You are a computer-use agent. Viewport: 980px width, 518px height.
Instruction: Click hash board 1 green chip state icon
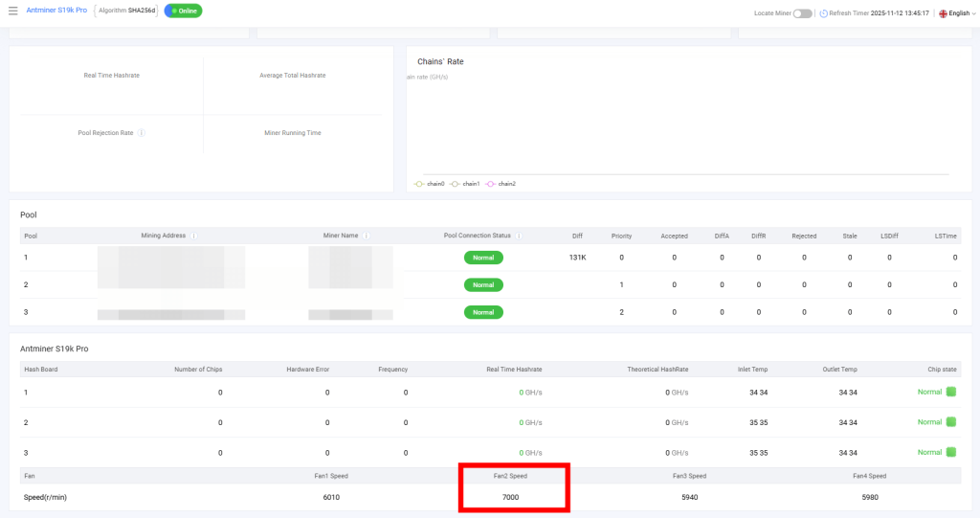coord(951,392)
